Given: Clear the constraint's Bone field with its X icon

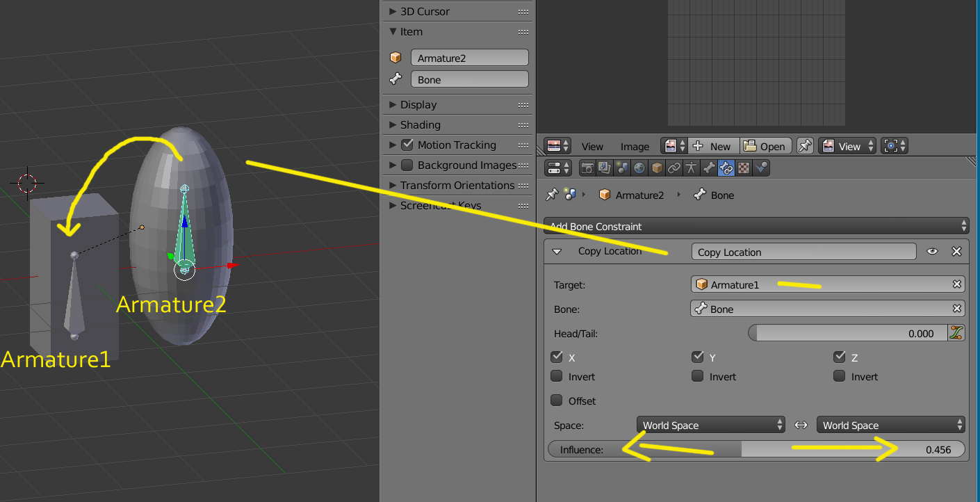Looking at the screenshot, I should [957, 309].
